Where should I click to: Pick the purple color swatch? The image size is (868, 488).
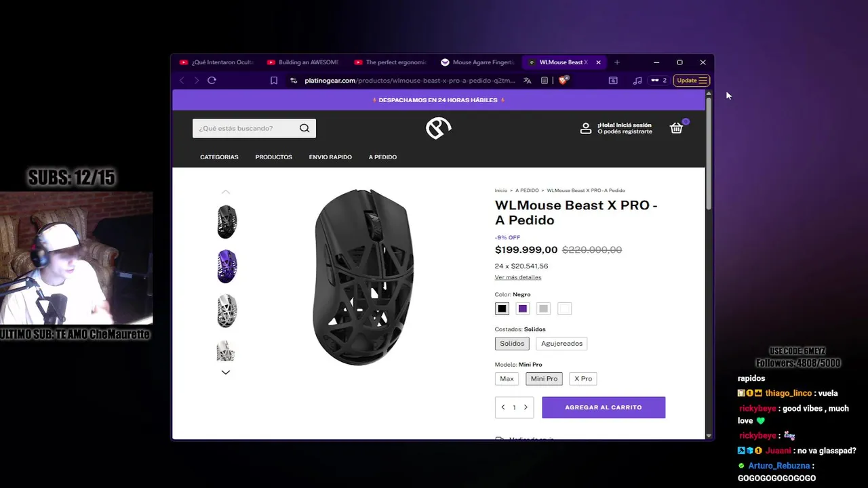click(522, 309)
